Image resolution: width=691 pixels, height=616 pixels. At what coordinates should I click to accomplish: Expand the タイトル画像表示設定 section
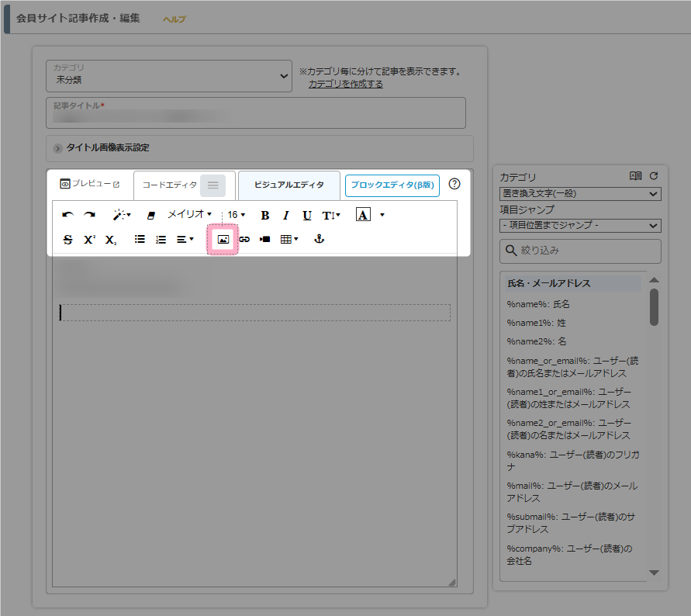point(107,148)
